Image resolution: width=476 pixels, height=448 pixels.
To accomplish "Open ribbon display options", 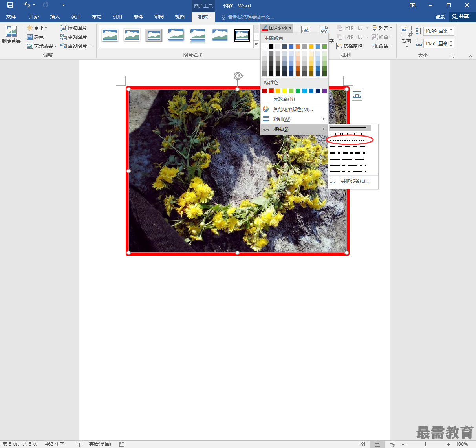I will click(412, 5).
